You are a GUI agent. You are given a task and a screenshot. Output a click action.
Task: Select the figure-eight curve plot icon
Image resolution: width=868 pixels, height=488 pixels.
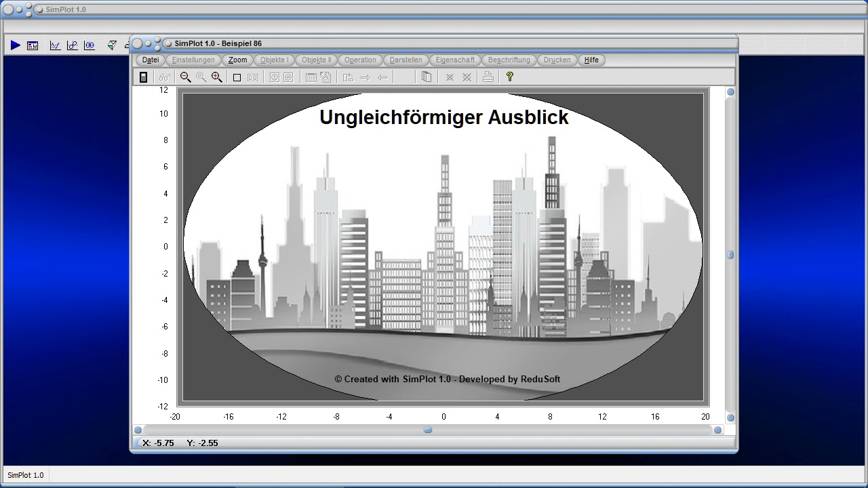point(72,45)
